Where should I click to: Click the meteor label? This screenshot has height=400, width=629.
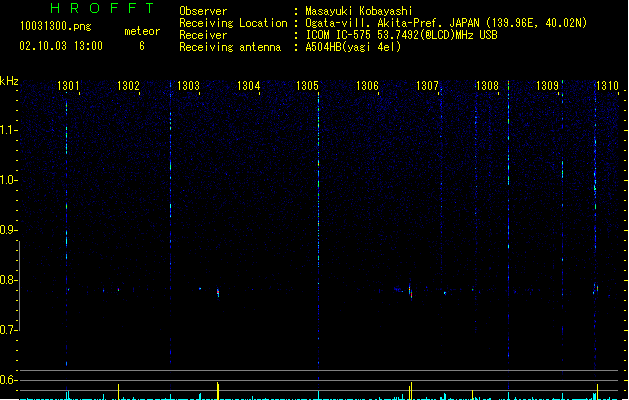[142, 31]
